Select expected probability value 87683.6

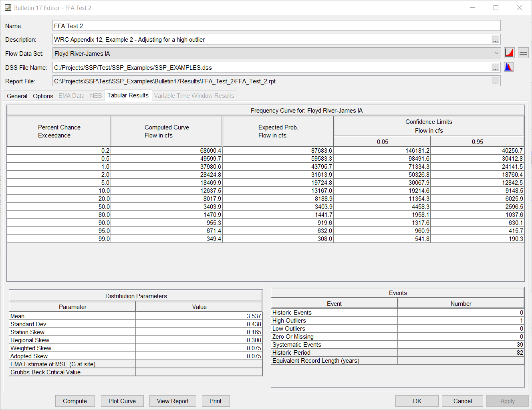[278, 151]
